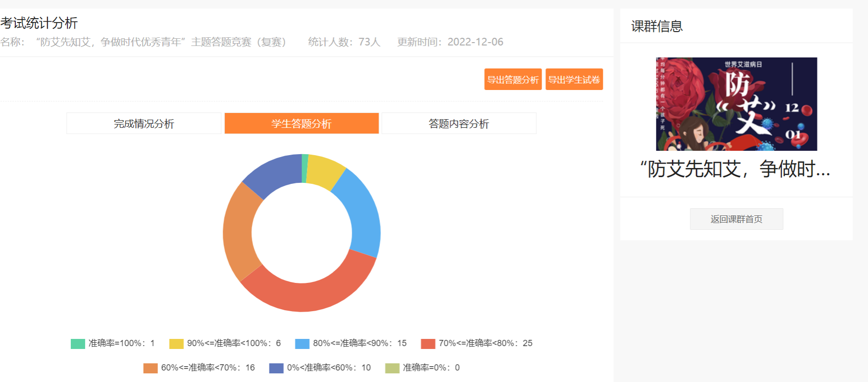The height and width of the screenshot is (382, 868).
Task: Toggle the blue 80%-90% legend swatch
Action: [x=302, y=344]
